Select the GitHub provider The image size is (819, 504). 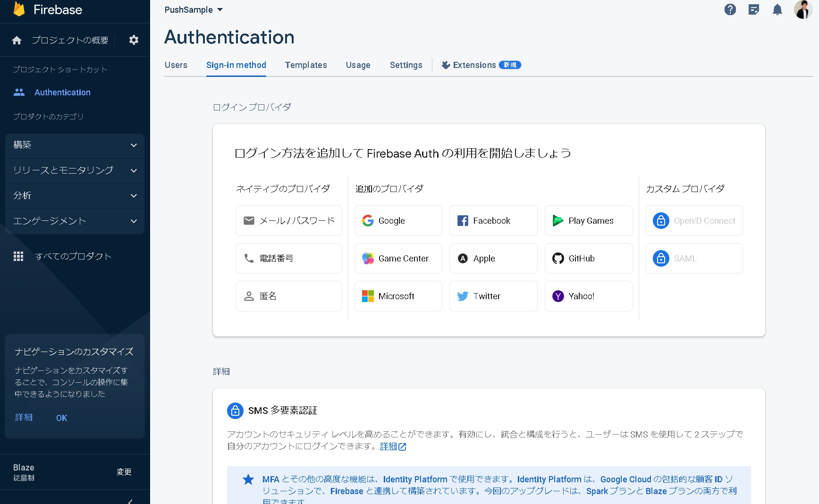point(588,258)
